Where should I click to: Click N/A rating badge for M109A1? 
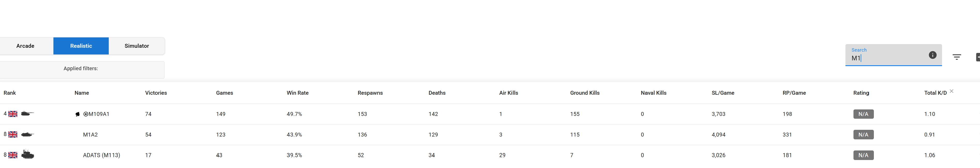click(863, 114)
